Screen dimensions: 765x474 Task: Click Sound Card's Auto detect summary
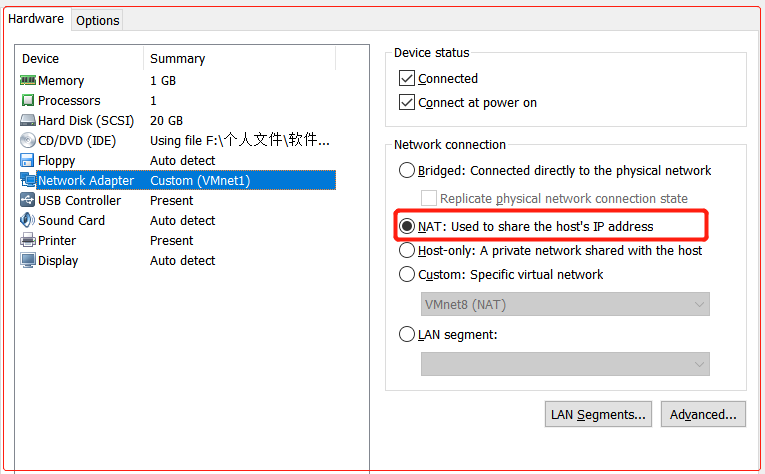click(182, 220)
